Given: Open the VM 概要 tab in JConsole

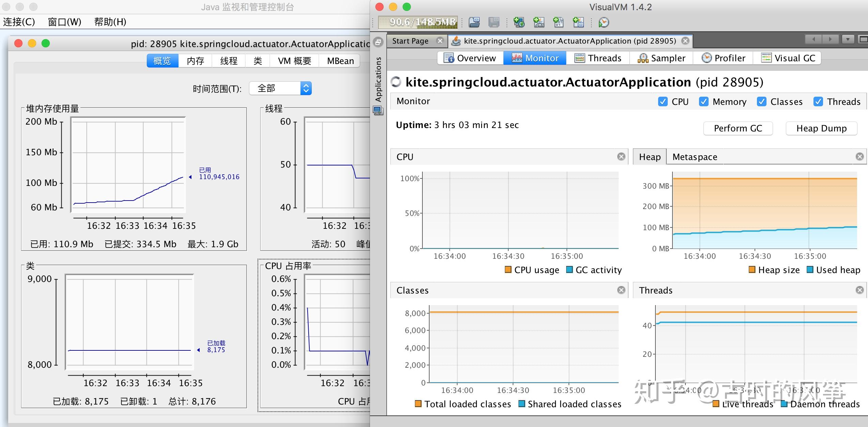Looking at the screenshot, I should click(x=294, y=61).
